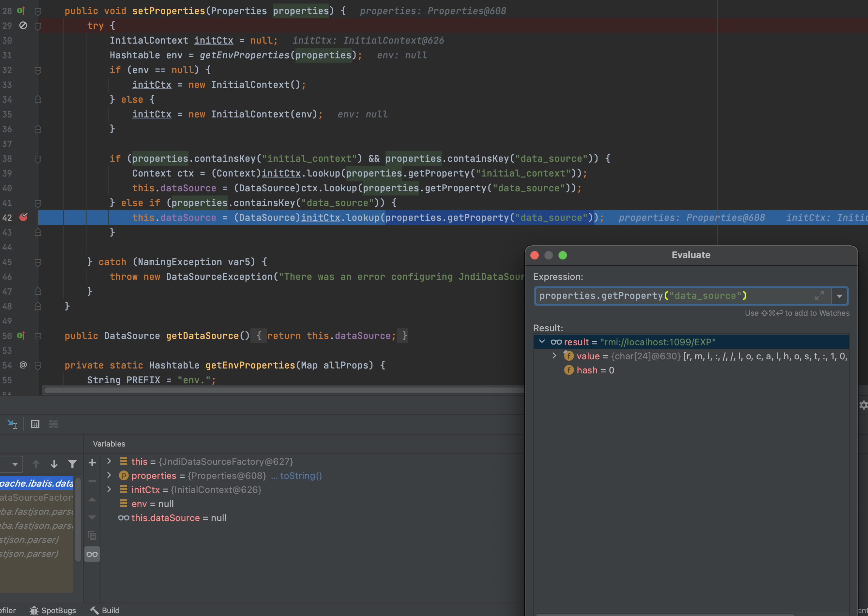Image resolution: width=868 pixels, height=616 pixels.
Task: Click the toString() link for properties
Action: pos(300,476)
